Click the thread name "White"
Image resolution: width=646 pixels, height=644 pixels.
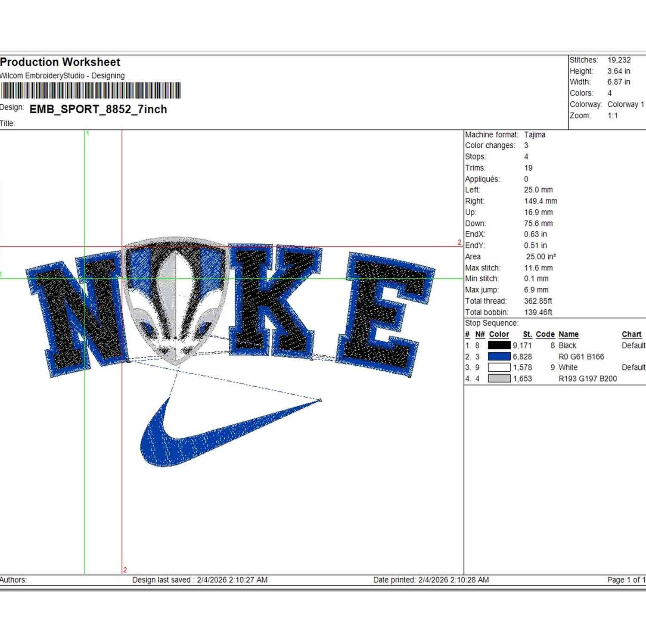568,367
